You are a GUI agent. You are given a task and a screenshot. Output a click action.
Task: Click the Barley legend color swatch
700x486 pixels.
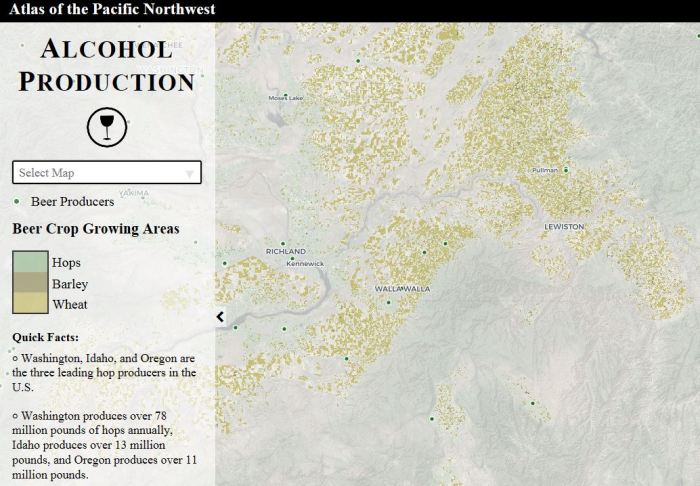pyautogui.click(x=28, y=284)
